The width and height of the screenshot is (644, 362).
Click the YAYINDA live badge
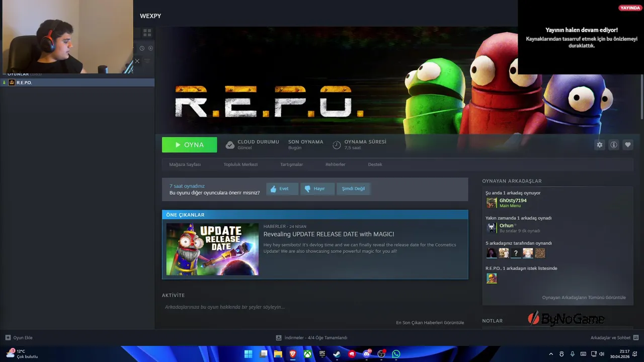point(630,8)
